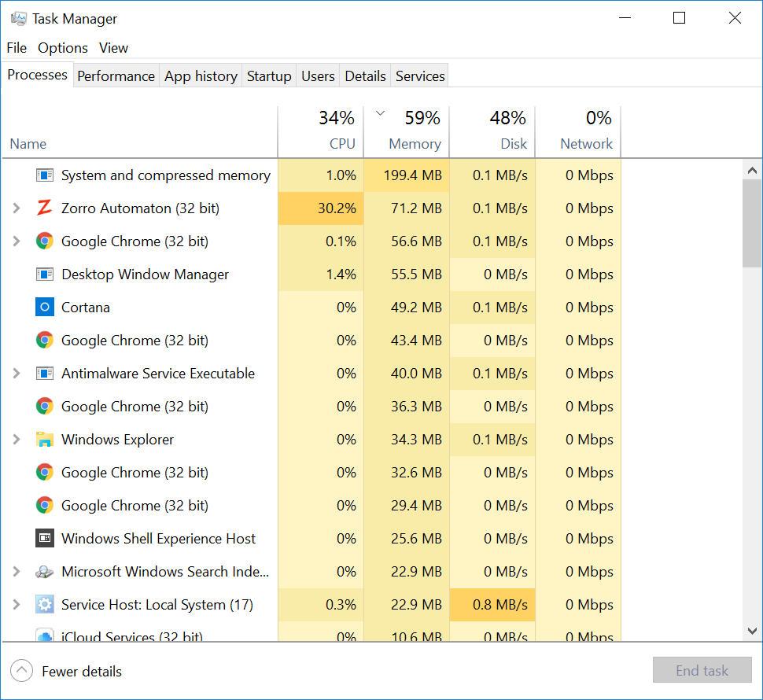Screen dimensions: 763x700
Task: Click the Cortana blue circle icon
Action: click(x=45, y=308)
